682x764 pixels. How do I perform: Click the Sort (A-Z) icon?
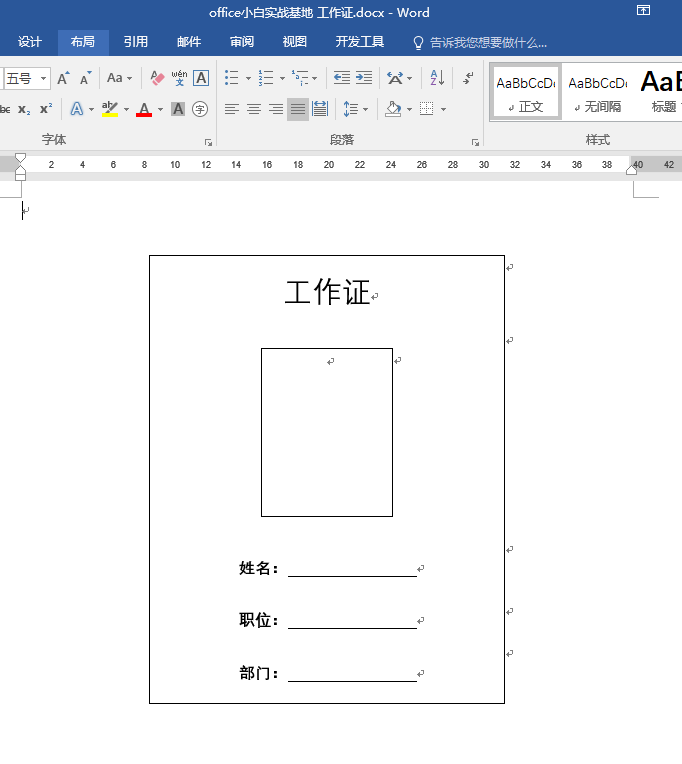437,78
